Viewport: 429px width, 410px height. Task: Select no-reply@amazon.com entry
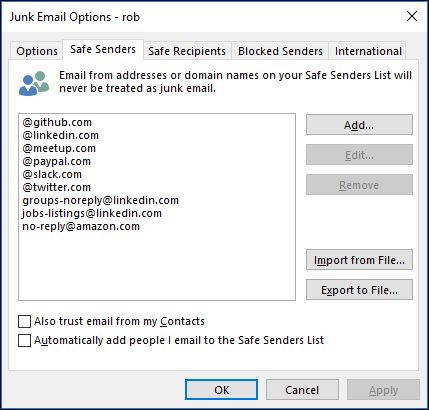pyautogui.click(x=81, y=226)
